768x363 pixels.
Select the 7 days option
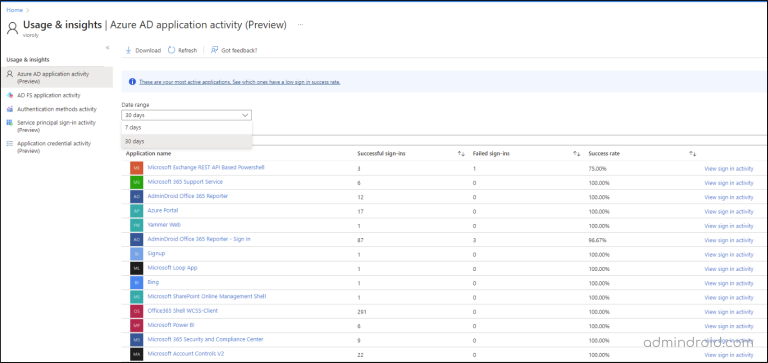pos(187,127)
